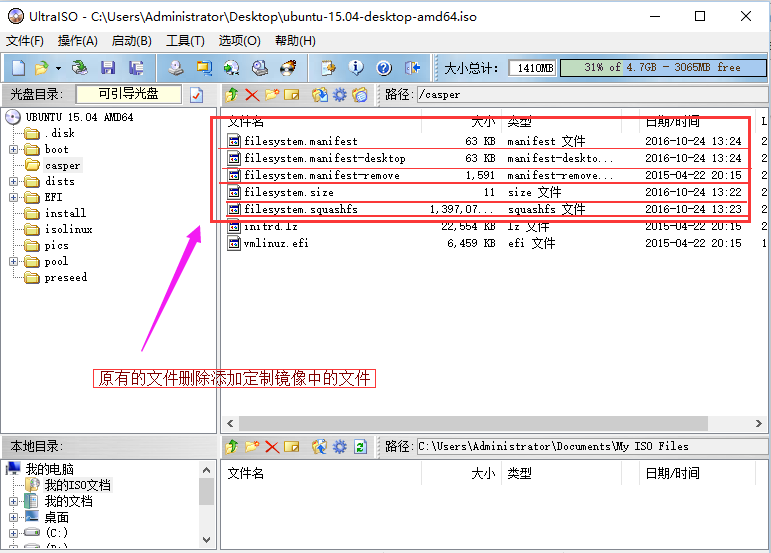
Task: Click the gear settings icon in disc pane
Action: pyautogui.click(x=340, y=94)
